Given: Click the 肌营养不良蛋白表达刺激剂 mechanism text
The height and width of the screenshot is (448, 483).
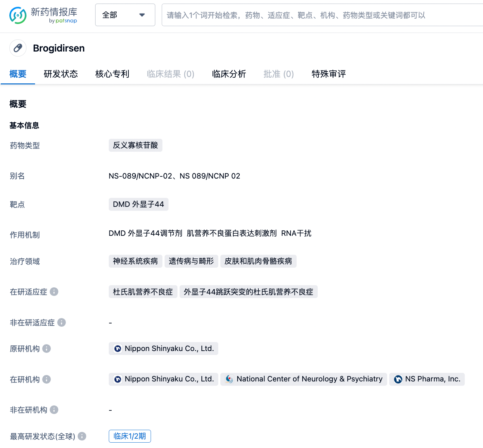Looking at the screenshot, I should click(232, 233).
